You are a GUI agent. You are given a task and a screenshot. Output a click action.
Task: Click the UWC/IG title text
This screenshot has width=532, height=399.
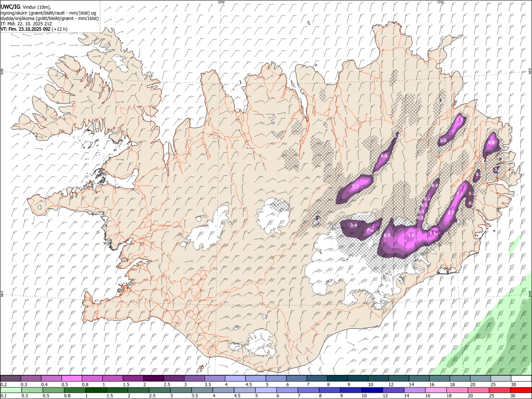[10, 7]
